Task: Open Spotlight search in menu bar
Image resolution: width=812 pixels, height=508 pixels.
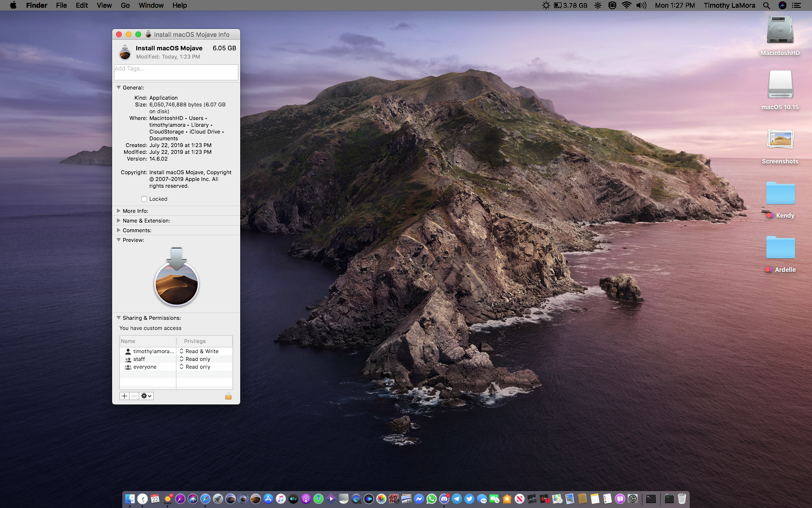Action: click(767, 5)
